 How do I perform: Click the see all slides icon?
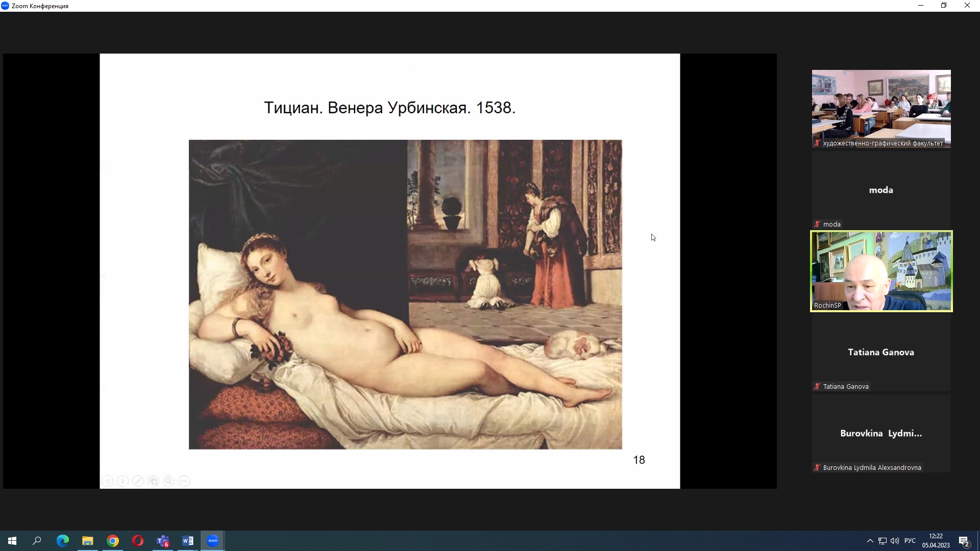coord(154,481)
